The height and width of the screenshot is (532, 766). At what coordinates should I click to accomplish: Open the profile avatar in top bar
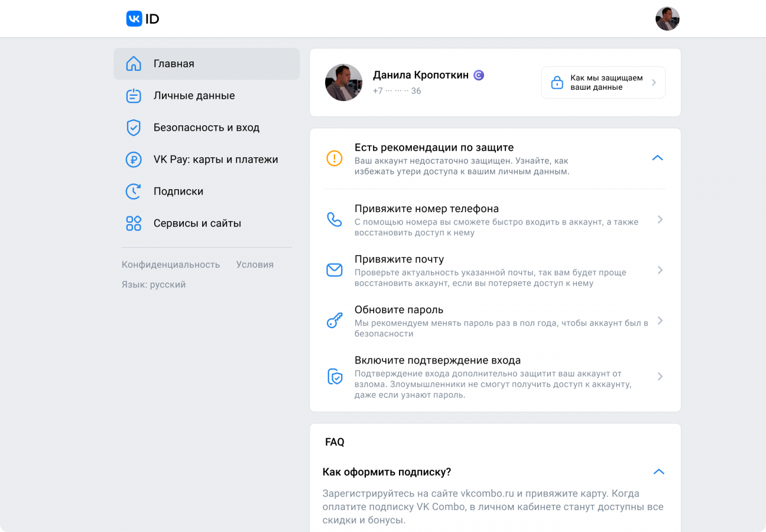click(x=667, y=19)
